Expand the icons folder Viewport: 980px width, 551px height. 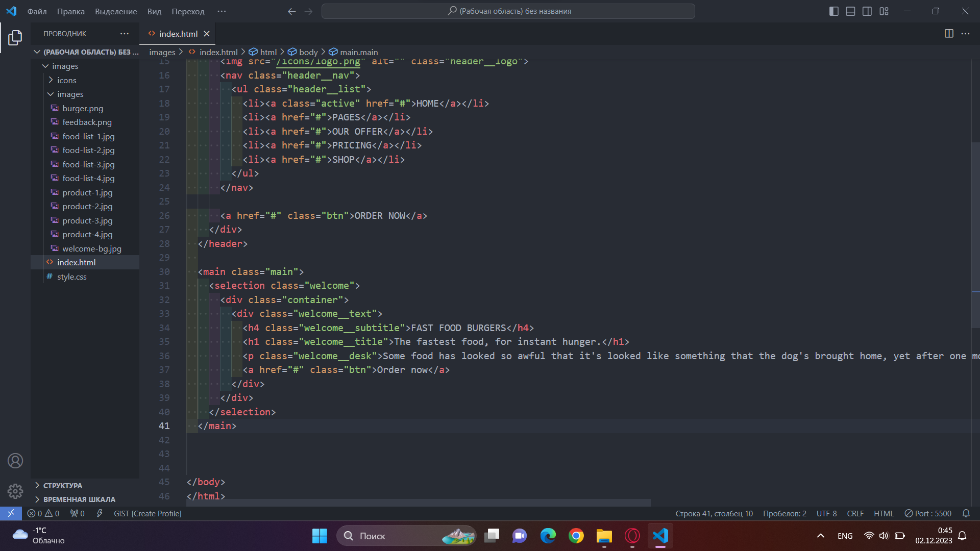51,80
